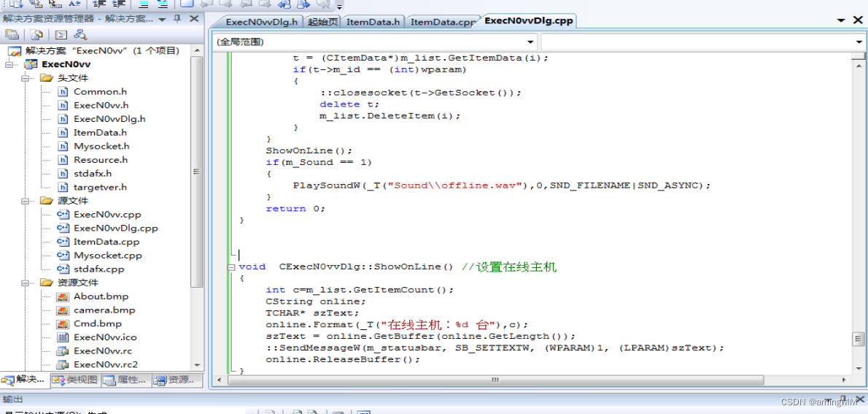
Task: Select ExecN0vvDlg.cpp in Solution Explorer tree
Action: click(116, 228)
